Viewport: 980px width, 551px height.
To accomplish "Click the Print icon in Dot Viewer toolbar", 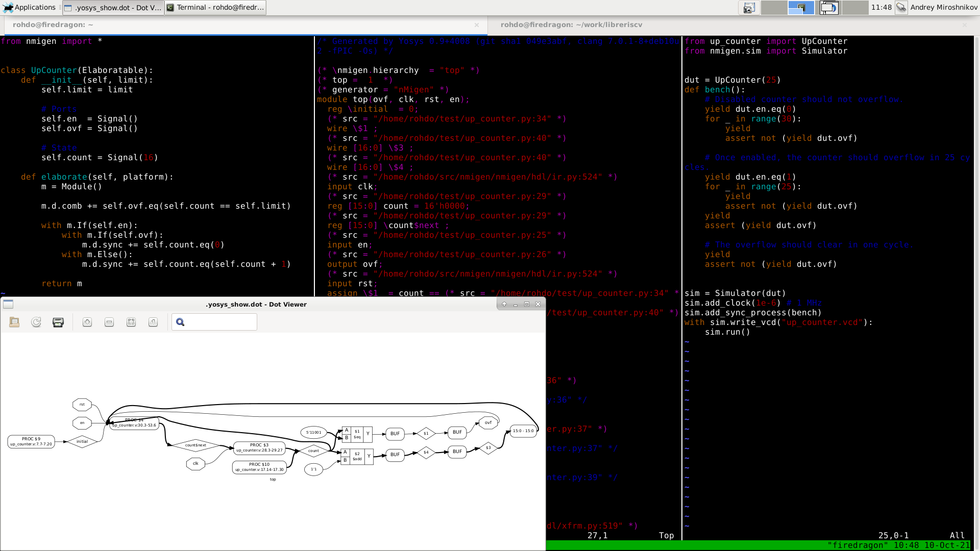I will point(58,322).
